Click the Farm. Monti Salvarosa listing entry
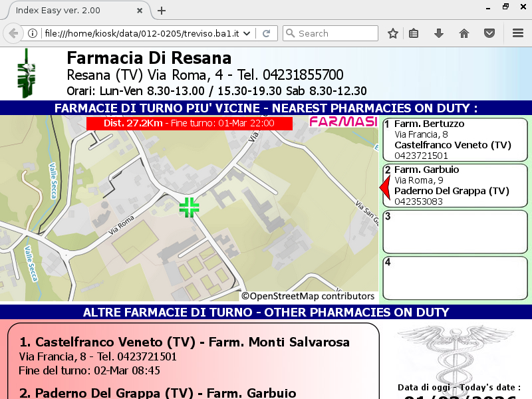This screenshot has width=532, height=399. click(x=193, y=356)
